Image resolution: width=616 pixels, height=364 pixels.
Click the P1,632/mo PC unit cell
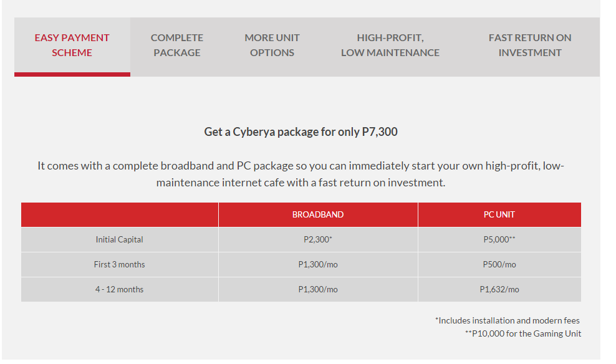pyautogui.click(x=499, y=289)
